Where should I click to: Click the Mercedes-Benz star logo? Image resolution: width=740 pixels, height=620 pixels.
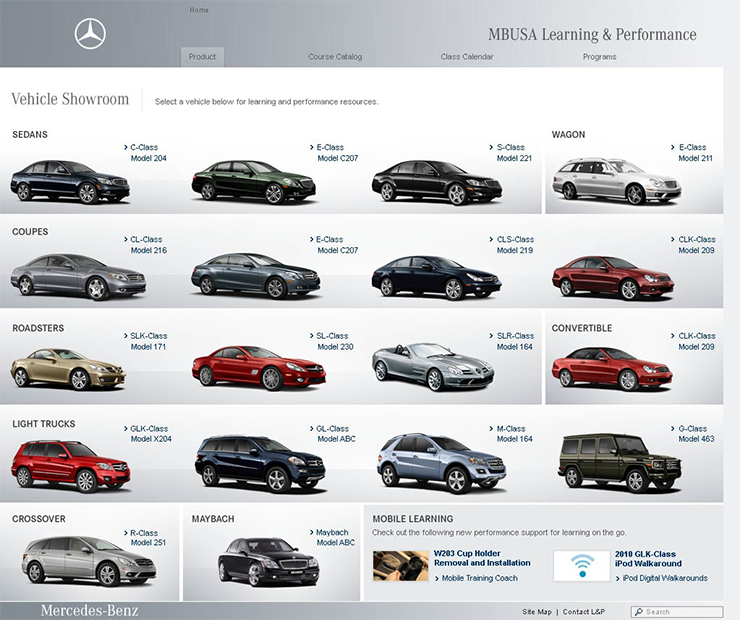point(90,35)
